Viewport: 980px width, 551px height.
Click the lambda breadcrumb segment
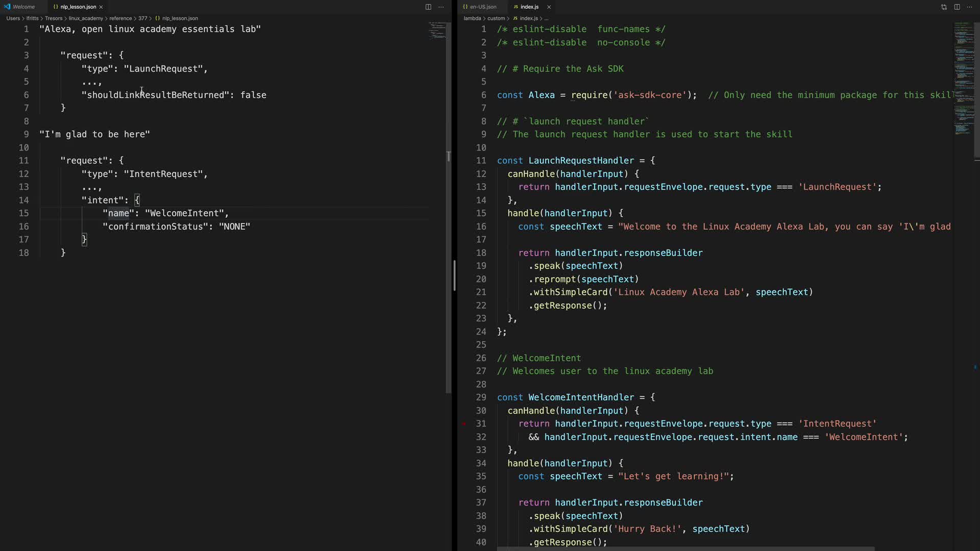[472, 18]
